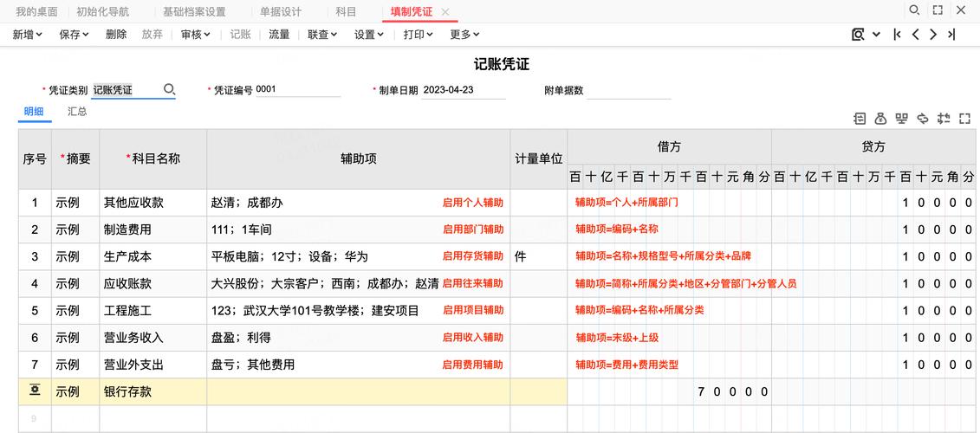Click the 凭证编号 field showing 0001

click(x=298, y=89)
